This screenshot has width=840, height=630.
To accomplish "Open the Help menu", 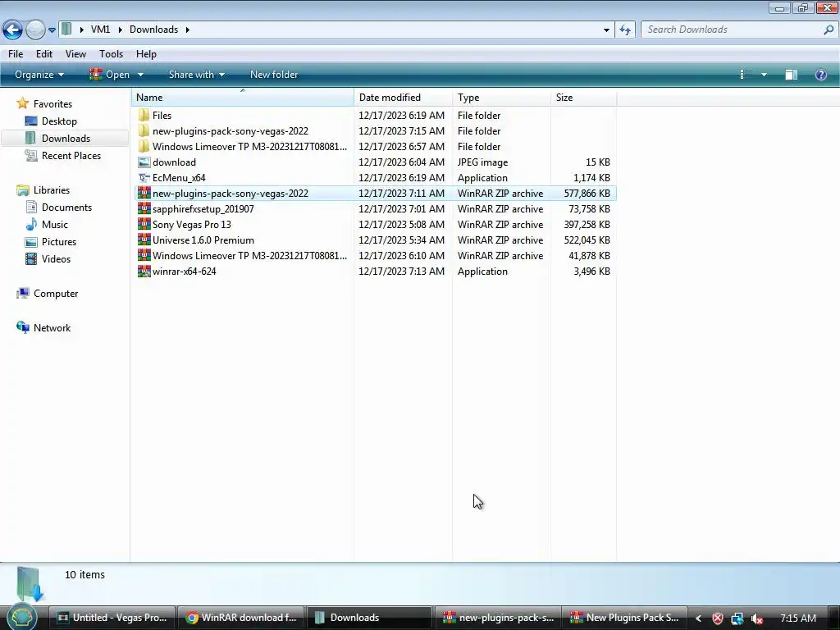I will pos(146,54).
